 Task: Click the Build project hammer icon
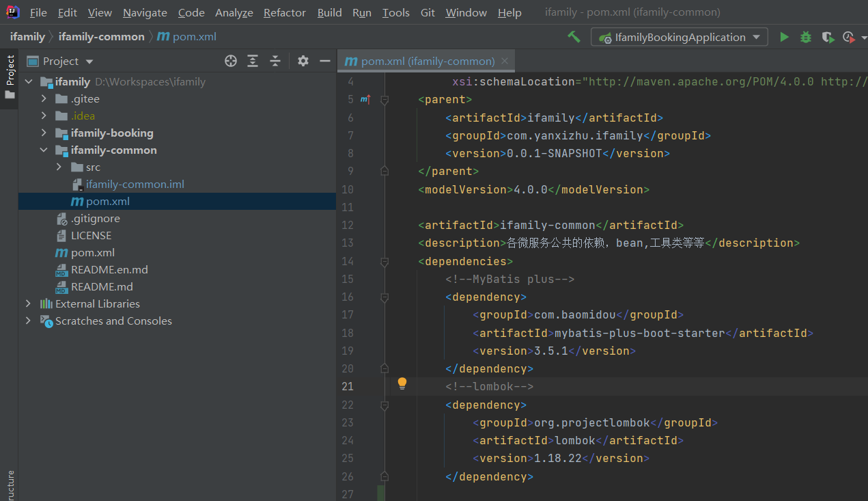click(574, 37)
